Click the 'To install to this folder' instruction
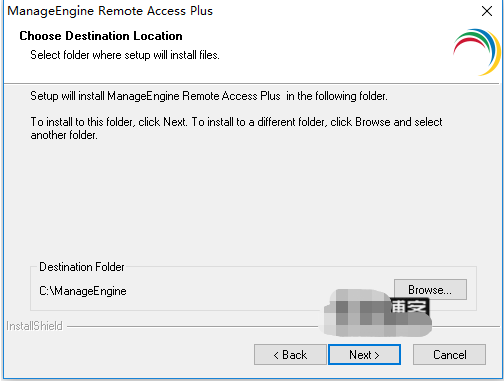 pos(236,122)
